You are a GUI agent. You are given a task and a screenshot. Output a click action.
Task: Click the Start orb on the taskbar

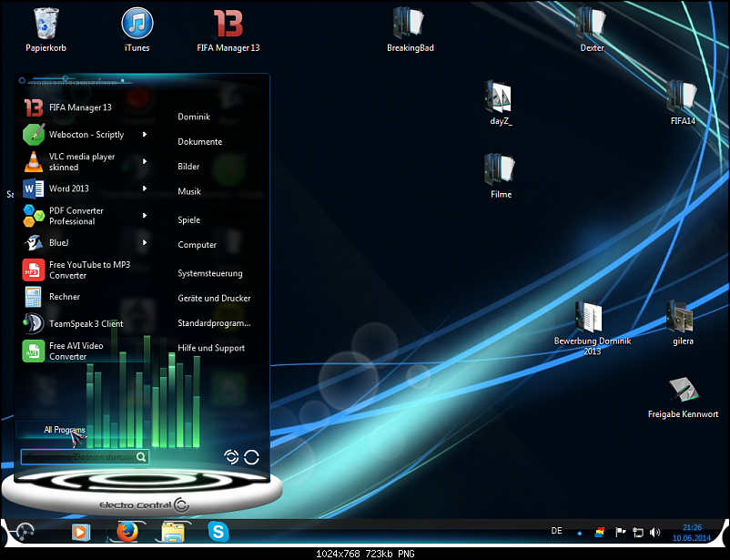pos(25,532)
